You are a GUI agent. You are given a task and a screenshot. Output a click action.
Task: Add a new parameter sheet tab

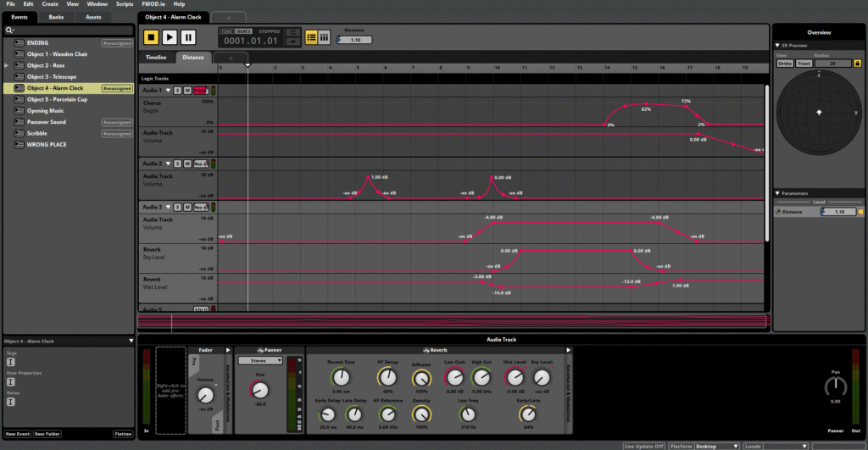(x=231, y=58)
